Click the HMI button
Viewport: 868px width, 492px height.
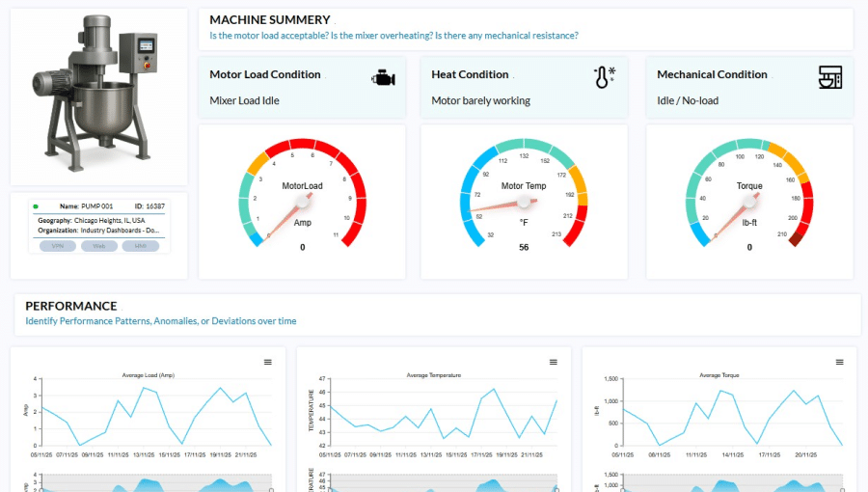[141, 246]
